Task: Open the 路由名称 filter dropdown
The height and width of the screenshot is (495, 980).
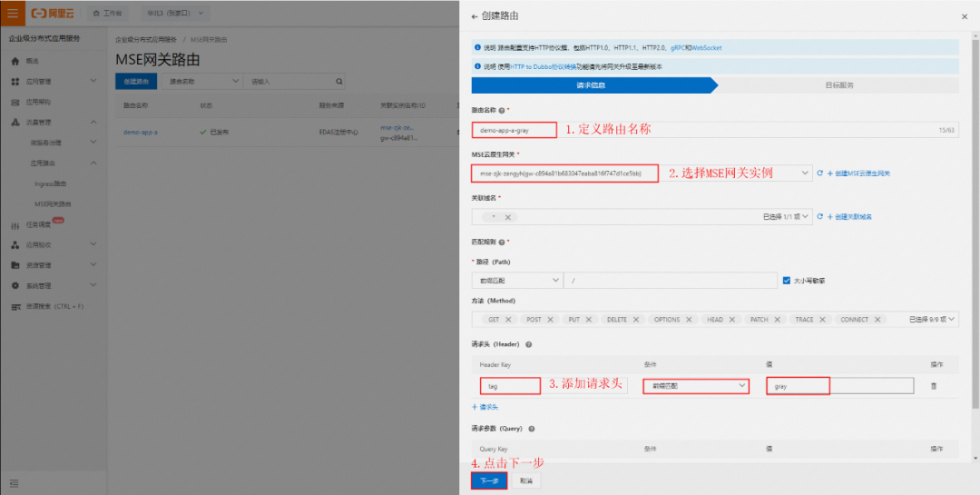Action: [x=201, y=82]
